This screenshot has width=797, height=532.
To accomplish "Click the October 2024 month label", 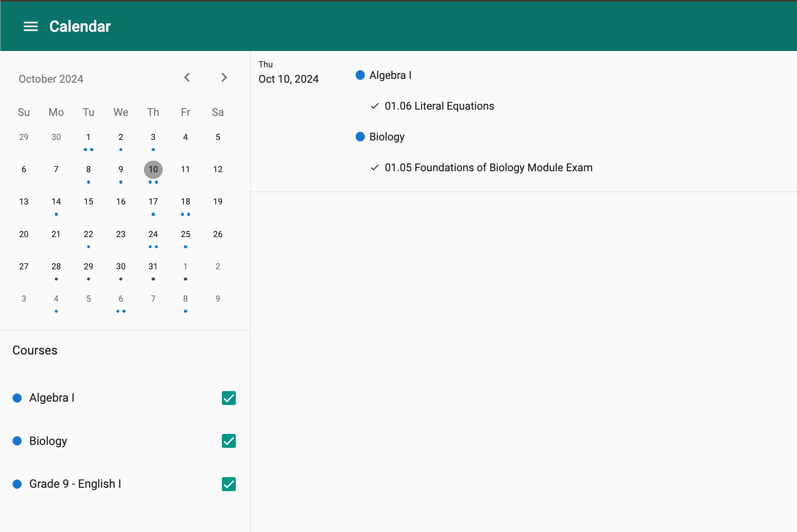I will [51, 79].
